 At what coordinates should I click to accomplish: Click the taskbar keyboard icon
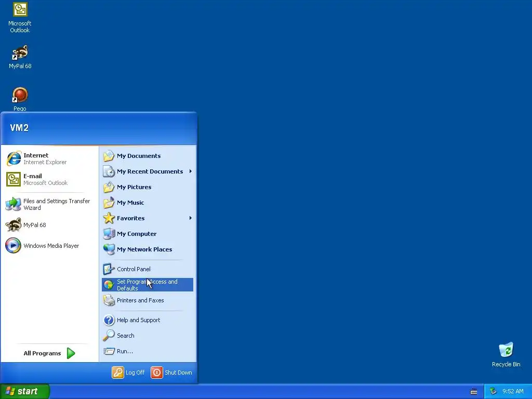474,392
